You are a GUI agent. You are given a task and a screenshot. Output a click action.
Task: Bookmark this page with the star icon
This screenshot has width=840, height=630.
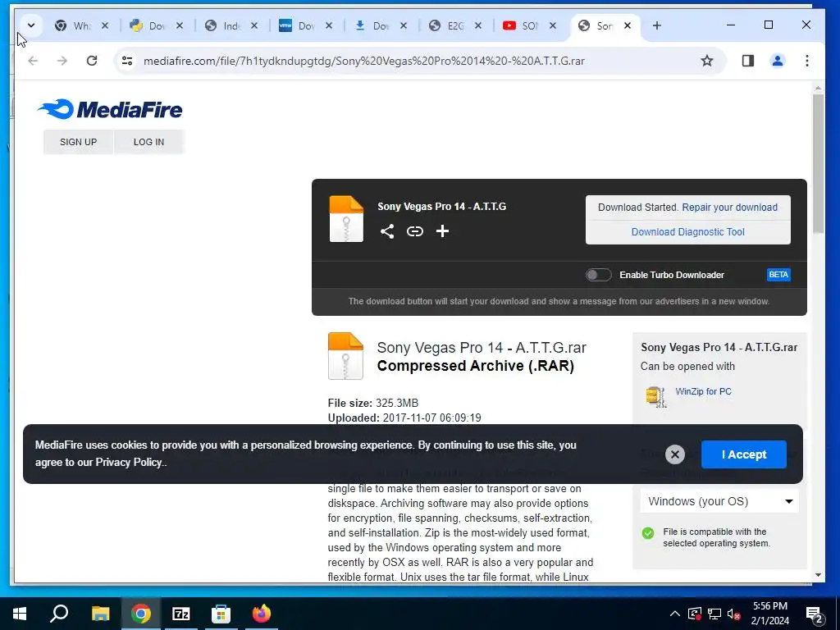(706, 61)
